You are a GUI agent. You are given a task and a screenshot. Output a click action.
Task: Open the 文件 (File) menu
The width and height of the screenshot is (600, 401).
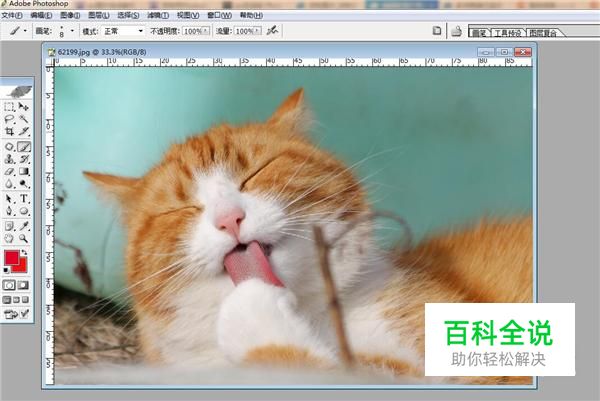point(12,16)
